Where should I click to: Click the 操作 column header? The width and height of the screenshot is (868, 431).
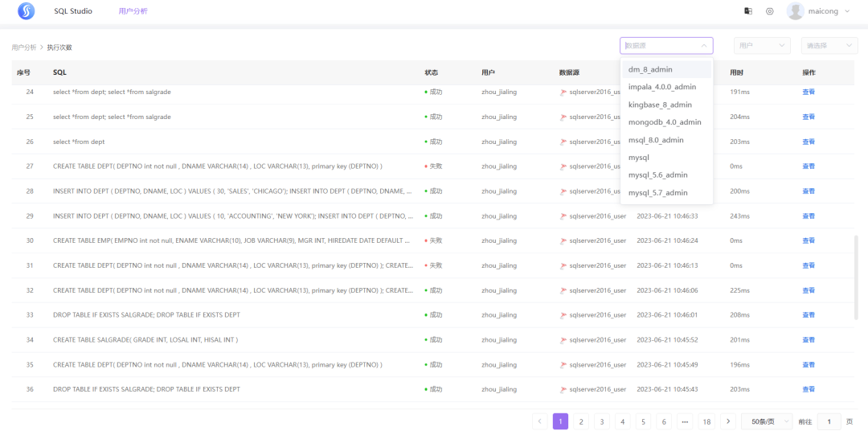tap(809, 72)
